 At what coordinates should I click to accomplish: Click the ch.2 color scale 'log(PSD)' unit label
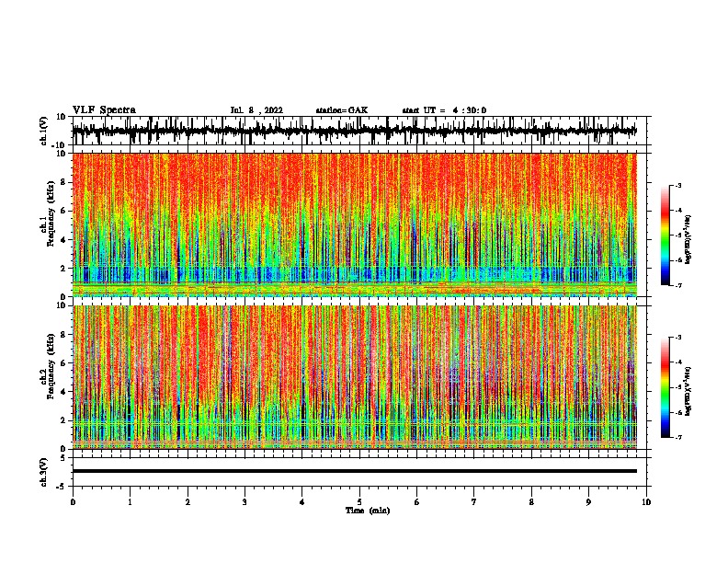click(688, 392)
